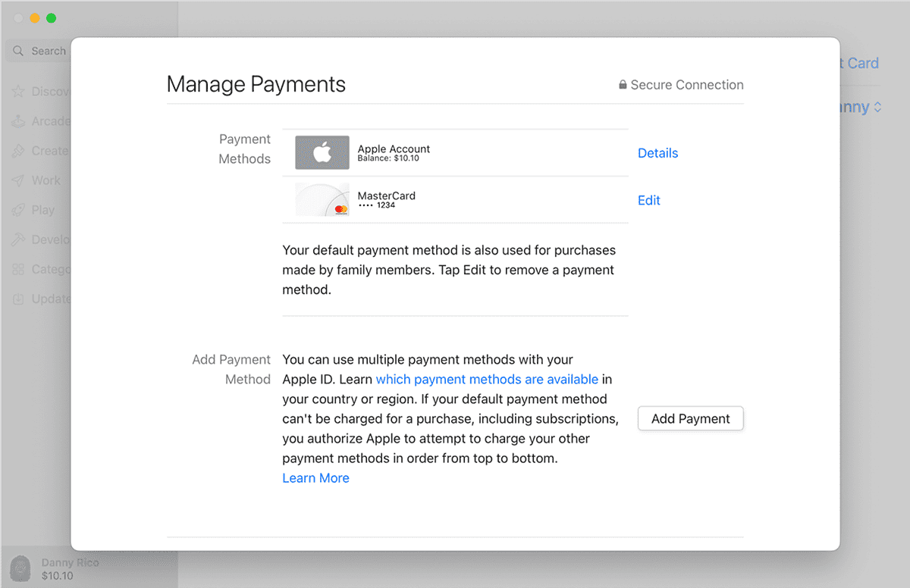
Task: Focus the Search field in sidebar
Action: (x=39, y=51)
